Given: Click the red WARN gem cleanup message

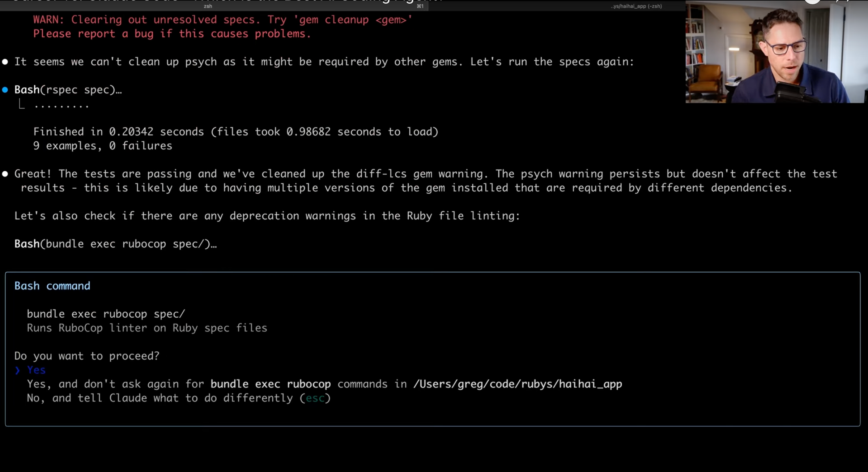Looking at the screenshot, I should (x=222, y=20).
